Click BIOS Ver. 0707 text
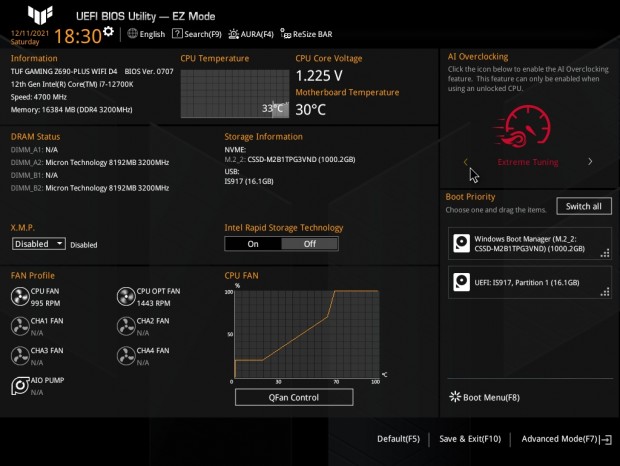 [149, 72]
